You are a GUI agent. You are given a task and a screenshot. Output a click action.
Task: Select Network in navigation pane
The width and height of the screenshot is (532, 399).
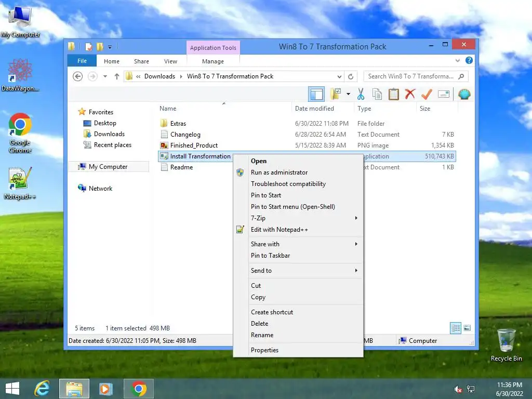pyautogui.click(x=100, y=188)
